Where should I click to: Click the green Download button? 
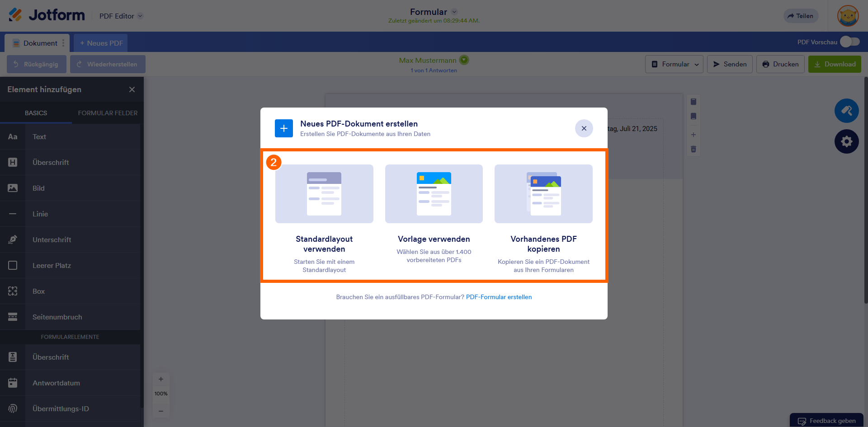835,64
